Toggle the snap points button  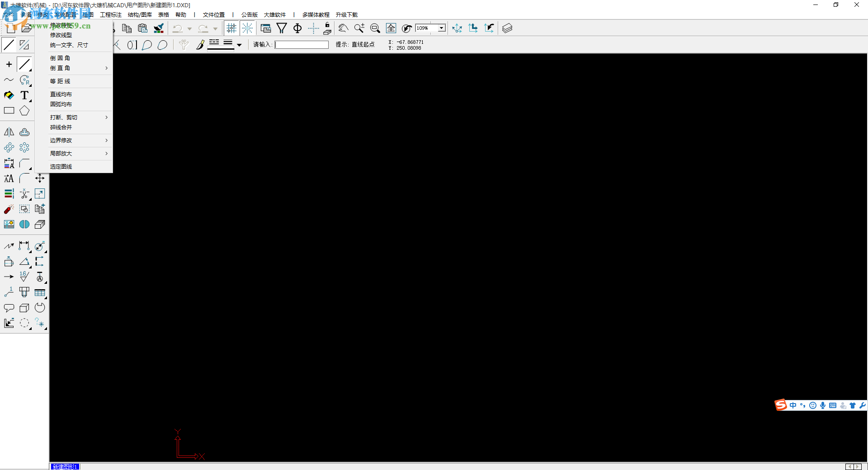pos(247,28)
